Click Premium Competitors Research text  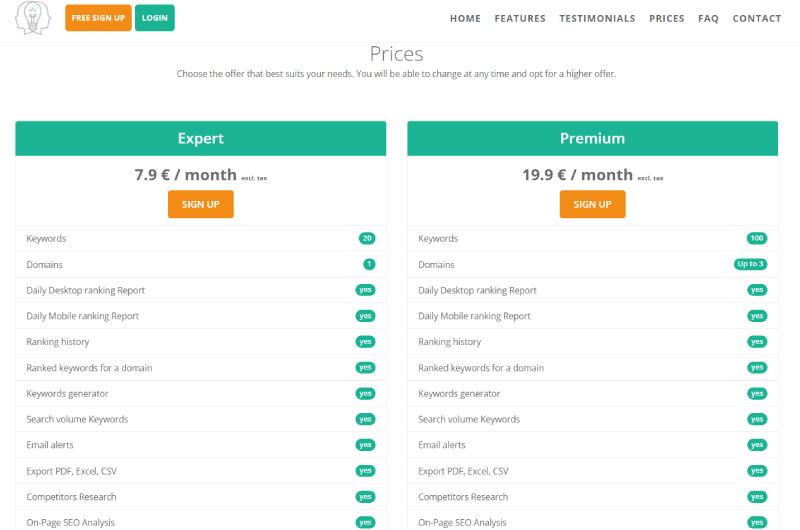(463, 497)
